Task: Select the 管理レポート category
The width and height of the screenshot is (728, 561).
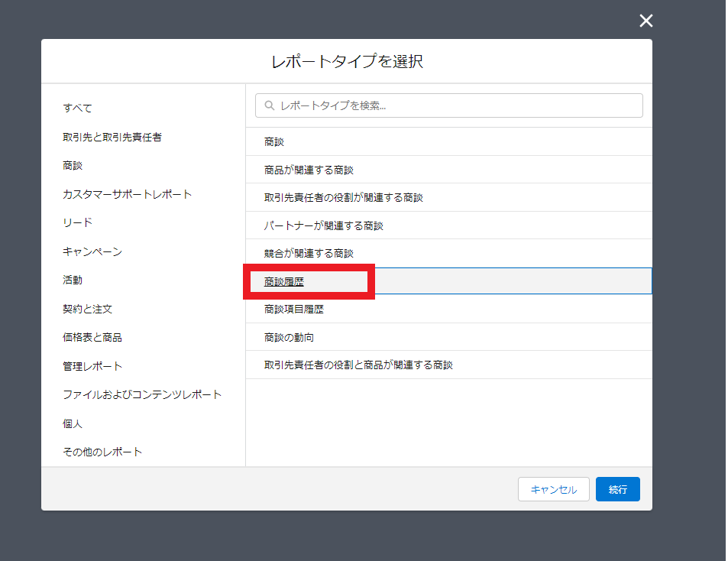Action: pyautogui.click(x=92, y=366)
